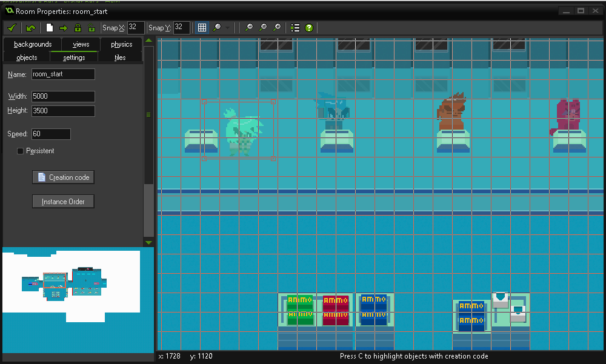Open the Creation code button

tap(63, 177)
